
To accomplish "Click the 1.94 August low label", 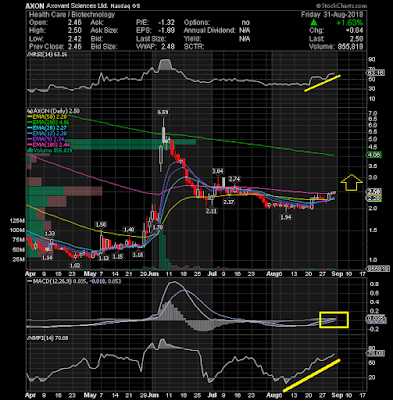I will tap(286, 217).
